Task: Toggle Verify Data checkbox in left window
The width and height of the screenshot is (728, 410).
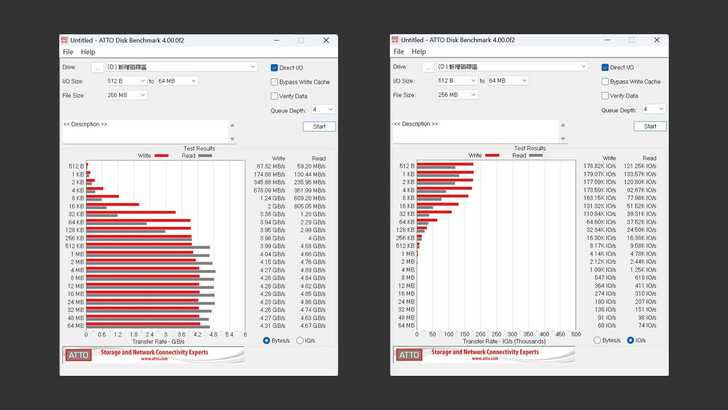Action: (274, 96)
